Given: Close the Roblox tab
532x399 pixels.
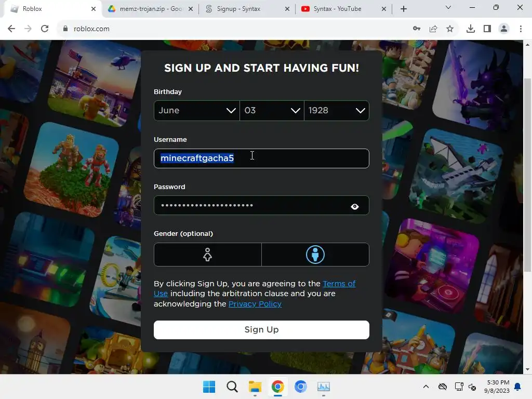Looking at the screenshot, I should 94,9.
